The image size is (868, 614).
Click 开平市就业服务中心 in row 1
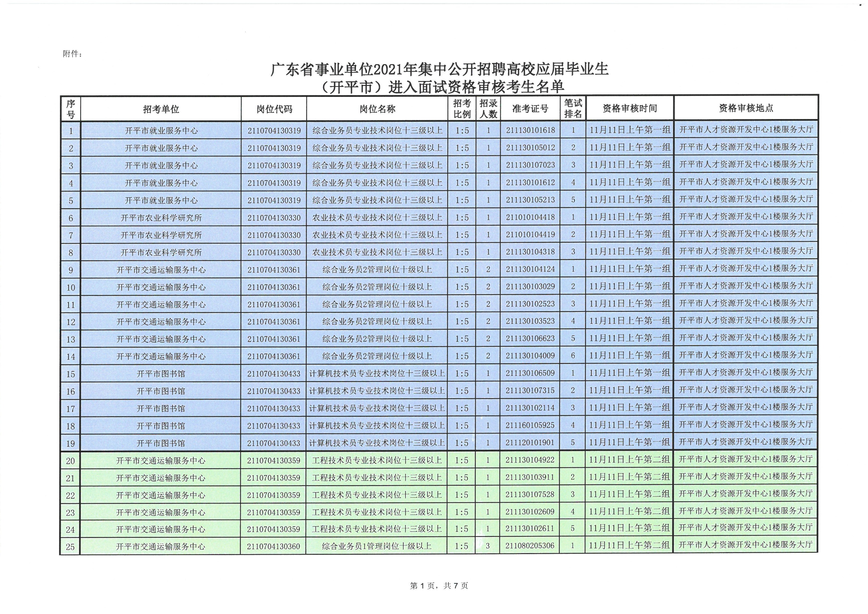[161, 131]
